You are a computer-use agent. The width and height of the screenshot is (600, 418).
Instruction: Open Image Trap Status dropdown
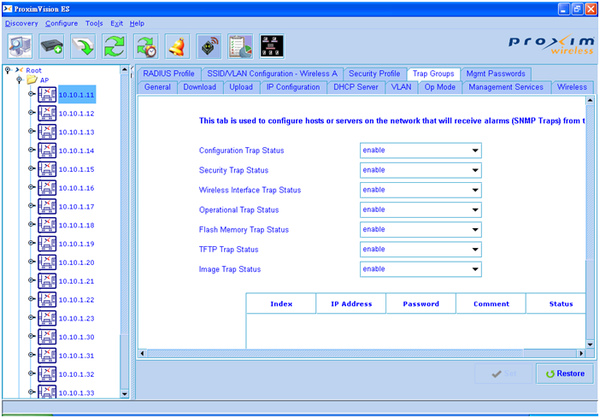click(x=421, y=269)
